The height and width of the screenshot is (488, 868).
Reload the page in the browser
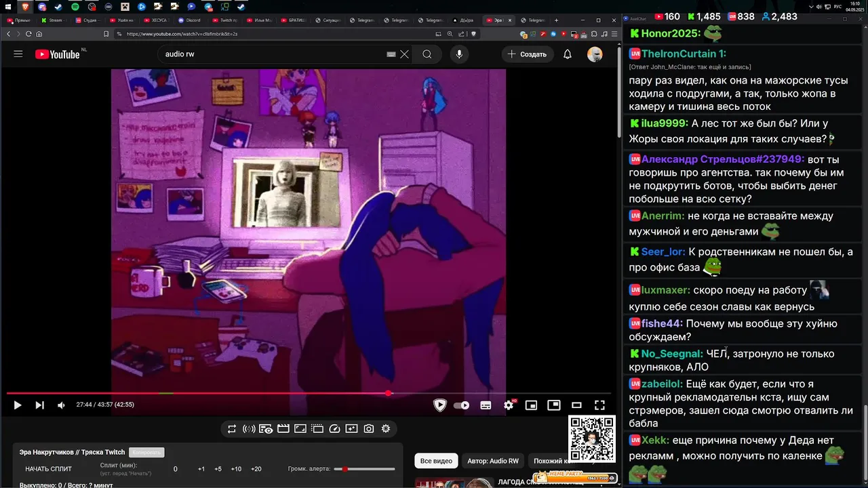(28, 34)
